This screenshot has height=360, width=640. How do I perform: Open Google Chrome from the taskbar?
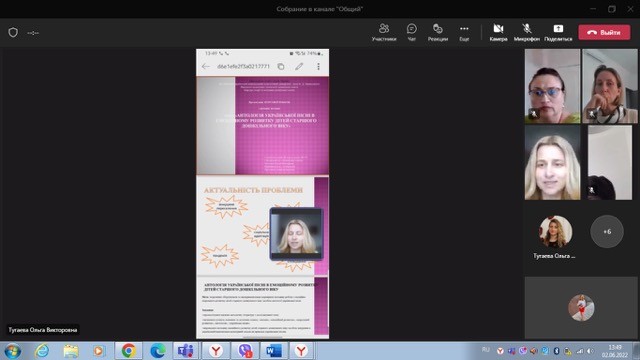(x=129, y=351)
